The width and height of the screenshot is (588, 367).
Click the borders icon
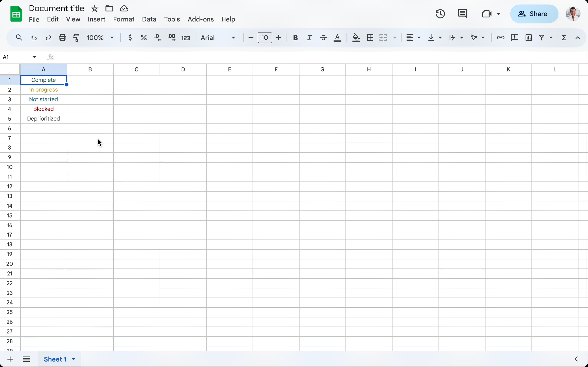coord(370,38)
